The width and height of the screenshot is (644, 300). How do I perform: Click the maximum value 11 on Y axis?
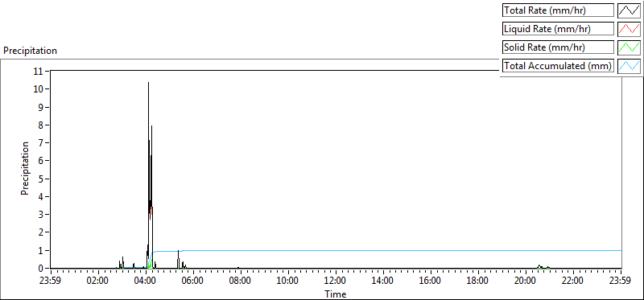point(38,71)
